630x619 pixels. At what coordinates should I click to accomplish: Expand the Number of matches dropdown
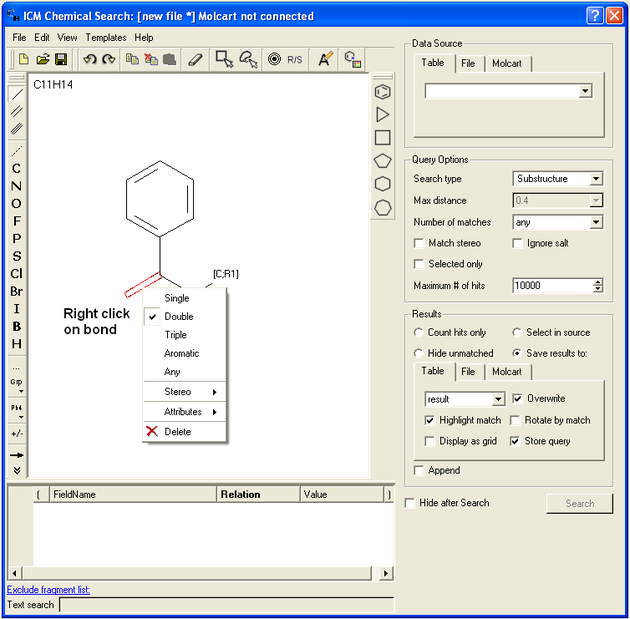(596, 222)
